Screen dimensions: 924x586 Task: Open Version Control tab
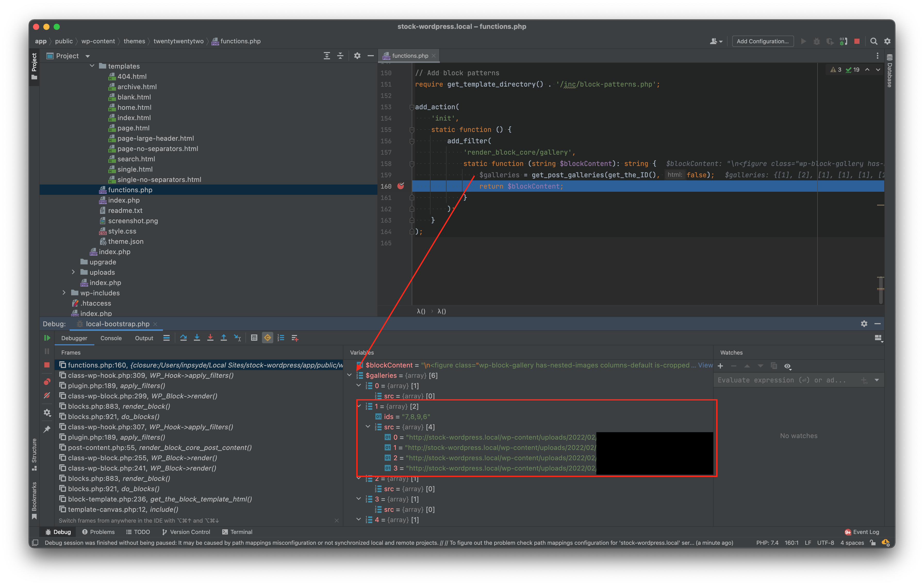(x=186, y=532)
